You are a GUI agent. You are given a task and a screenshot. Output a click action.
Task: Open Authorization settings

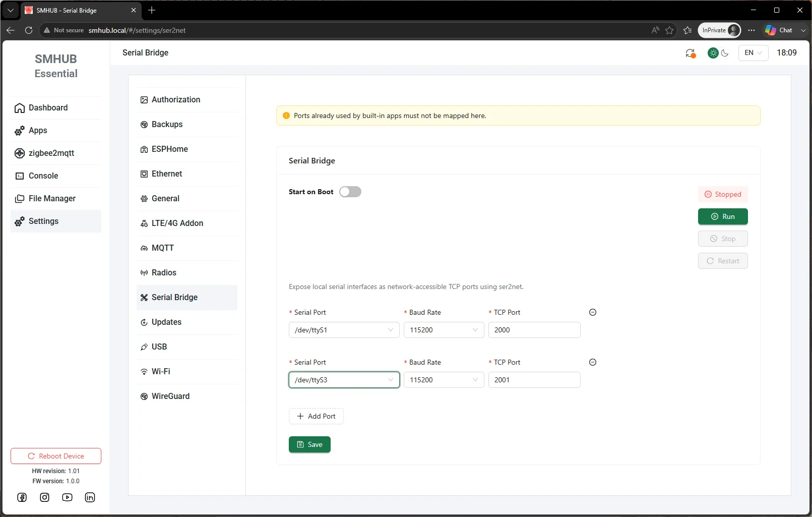[187, 100]
